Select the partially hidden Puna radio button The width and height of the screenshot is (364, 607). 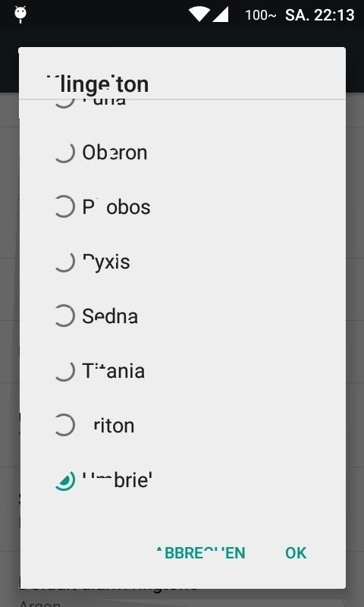point(64,103)
